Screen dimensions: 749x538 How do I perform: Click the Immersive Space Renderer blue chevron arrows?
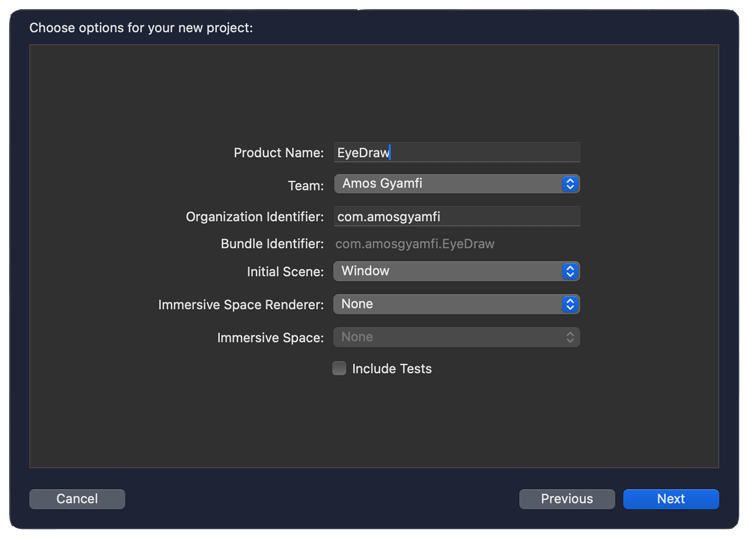tap(569, 304)
